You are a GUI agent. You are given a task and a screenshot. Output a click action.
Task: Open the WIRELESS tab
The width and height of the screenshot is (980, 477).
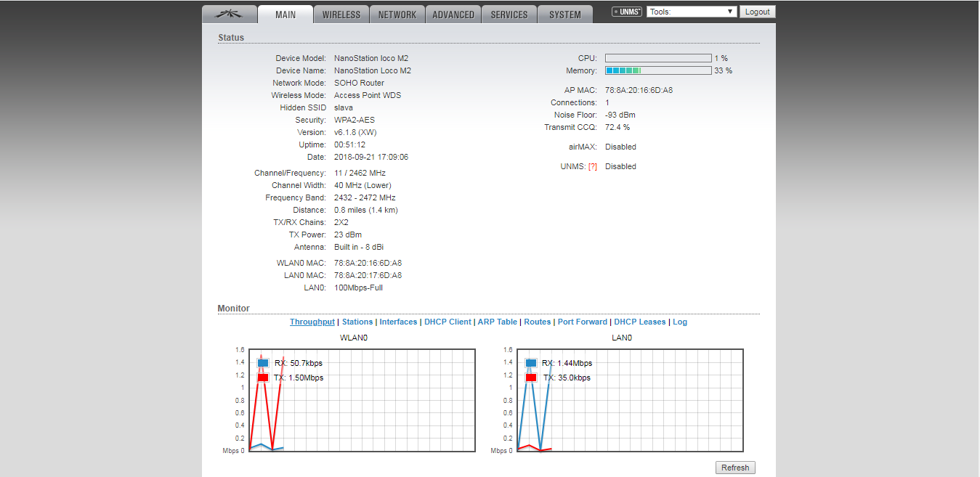341,15
